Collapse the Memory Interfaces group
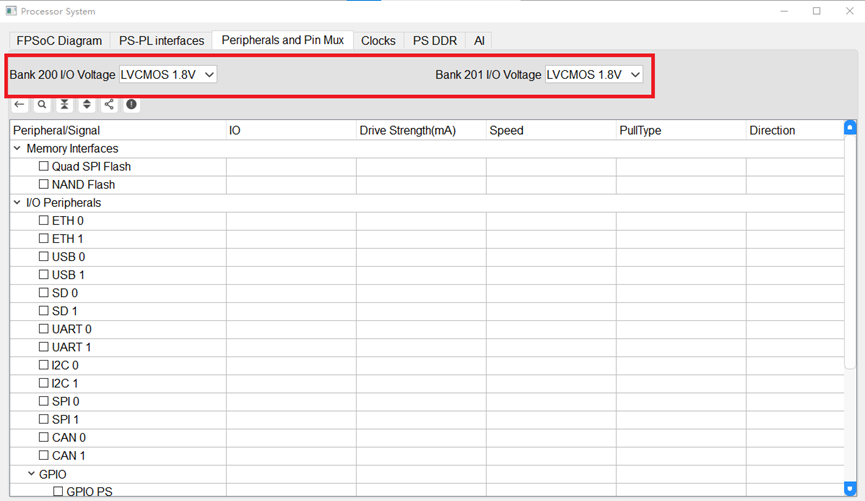 [x=17, y=148]
